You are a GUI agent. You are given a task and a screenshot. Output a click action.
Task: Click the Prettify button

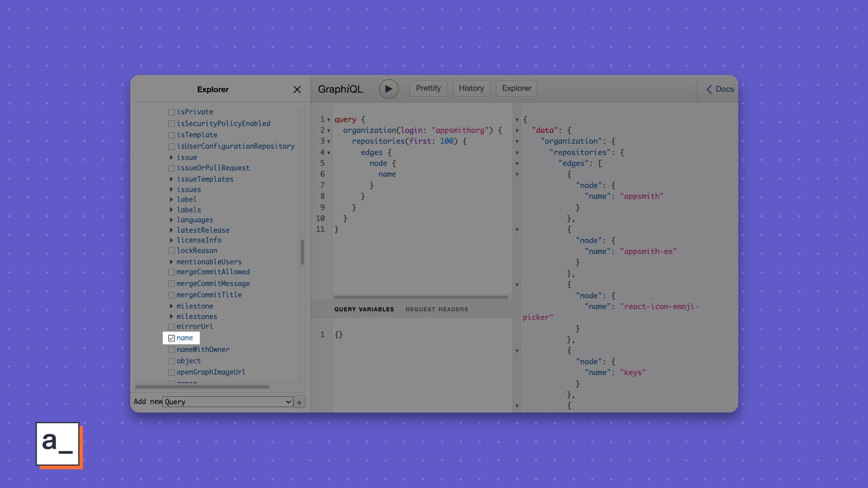428,89
